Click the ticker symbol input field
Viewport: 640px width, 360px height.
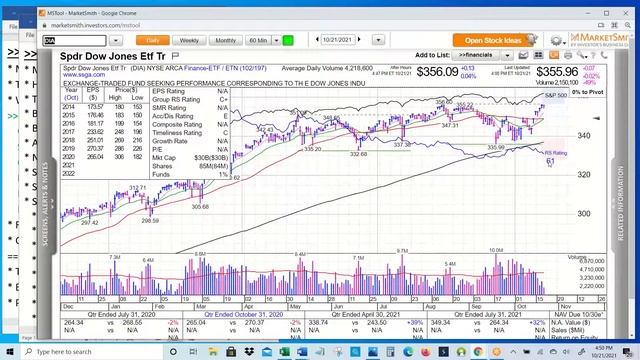click(74, 40)
